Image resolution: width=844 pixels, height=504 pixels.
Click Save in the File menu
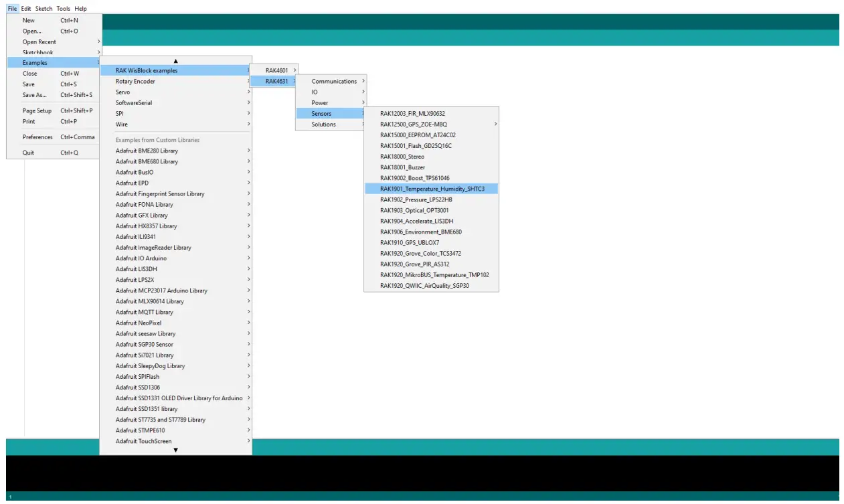(54, 84)
